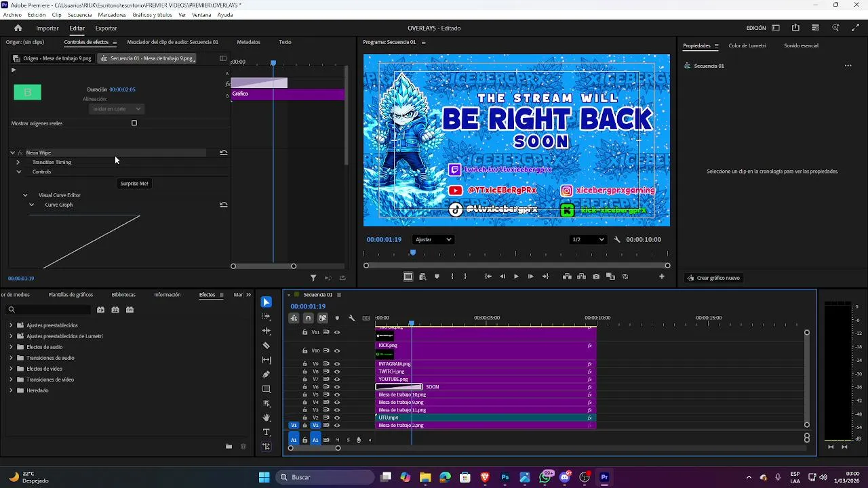Screen dimensions: 868x488
Task: Click the Effects search field
Action: [x=47, y=310]
